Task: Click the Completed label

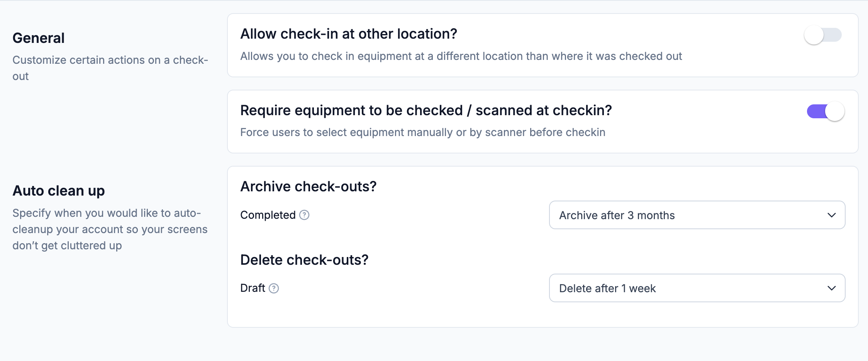Action: pyautogui.click(x=268, y=215)
